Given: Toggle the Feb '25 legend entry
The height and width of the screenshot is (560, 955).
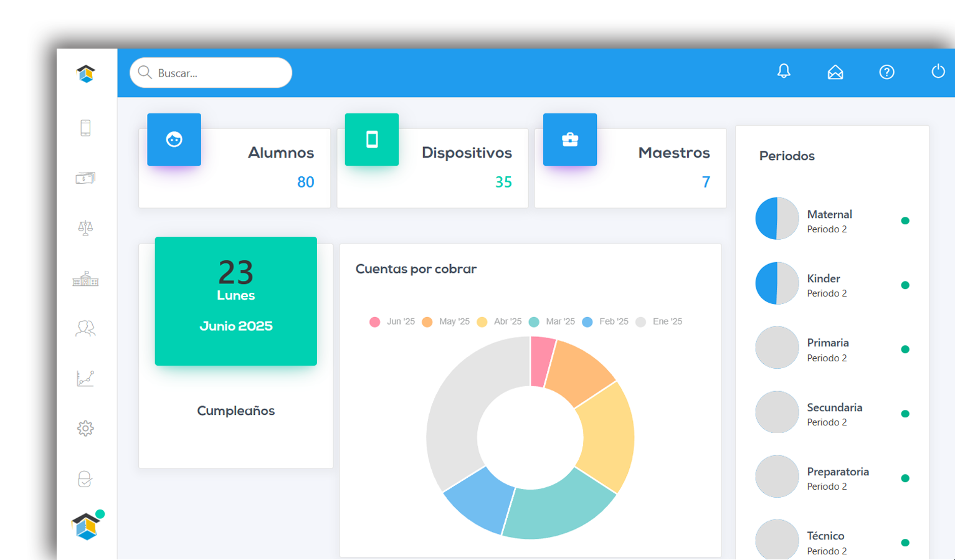Looking at the screenshot, I should 605,322.
